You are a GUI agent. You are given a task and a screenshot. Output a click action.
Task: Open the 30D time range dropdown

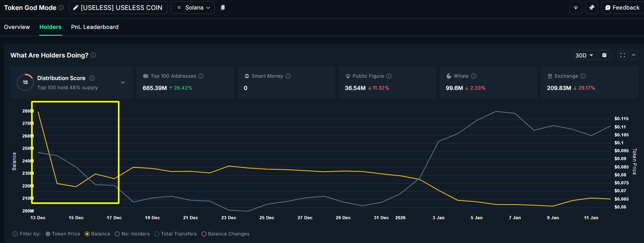(x=584, y=55)
